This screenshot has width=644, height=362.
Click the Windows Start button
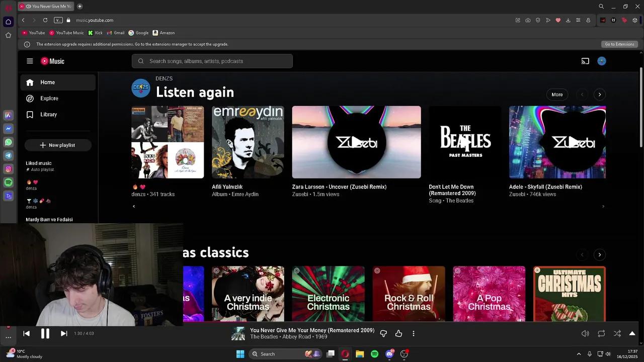[x=240, y=354]
